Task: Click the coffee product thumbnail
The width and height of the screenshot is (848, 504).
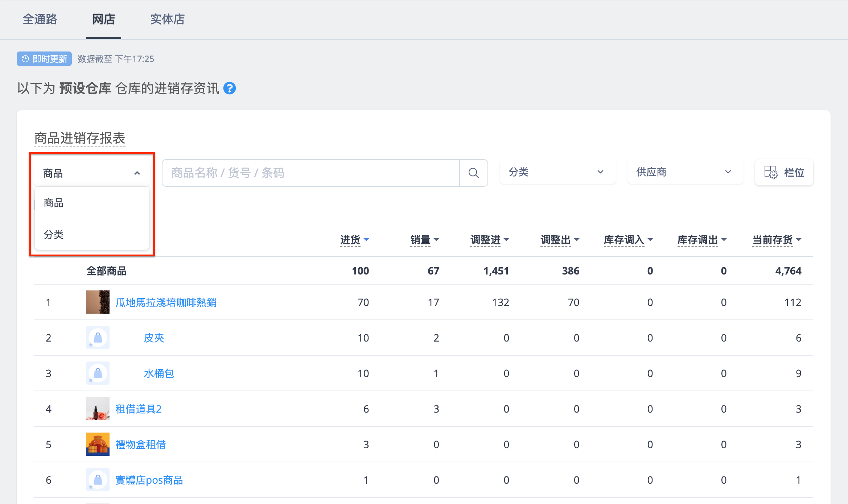Action: [98, 302]
